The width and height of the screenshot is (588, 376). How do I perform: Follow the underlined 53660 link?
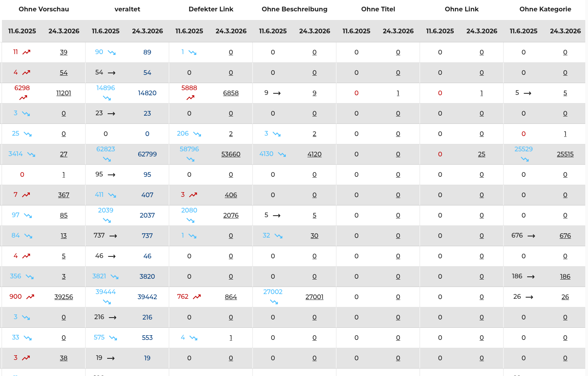231,154
